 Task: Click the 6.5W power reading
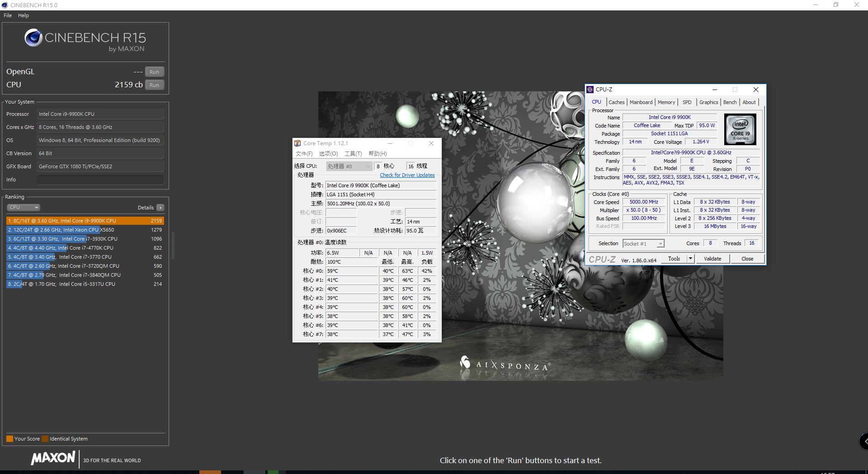[342, 253]
